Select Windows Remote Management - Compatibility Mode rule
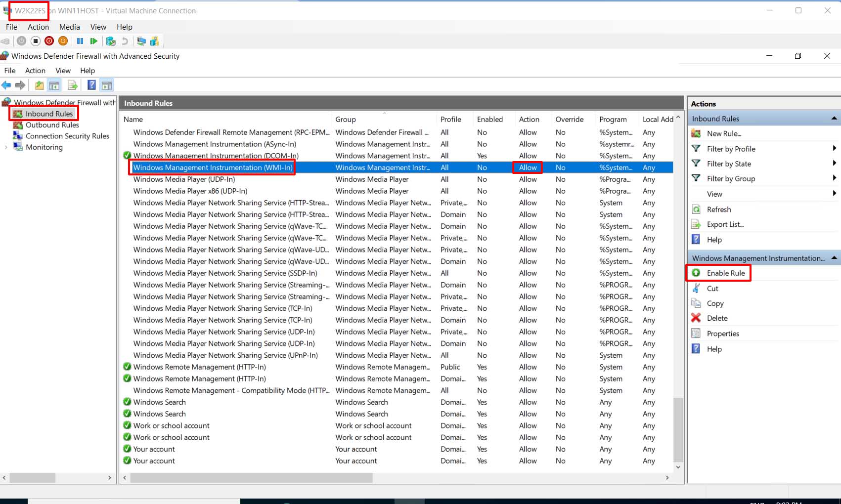 click(x=397, y=390)
